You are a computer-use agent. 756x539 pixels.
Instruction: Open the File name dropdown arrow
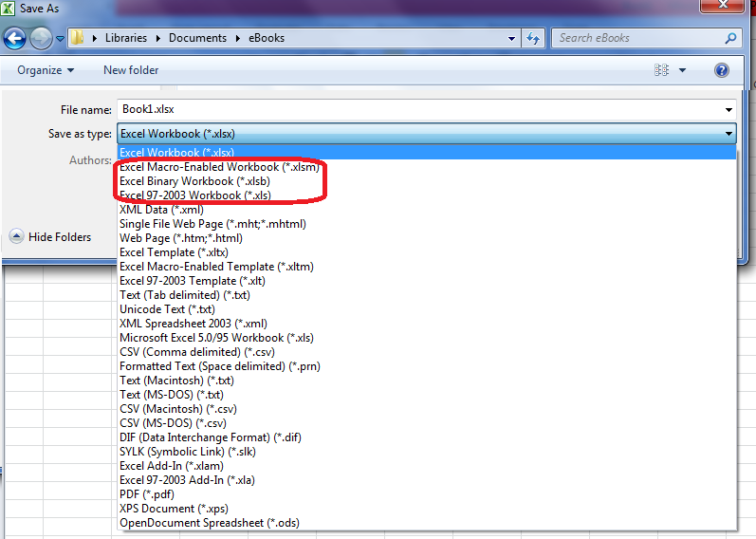(x=728, y=110)
